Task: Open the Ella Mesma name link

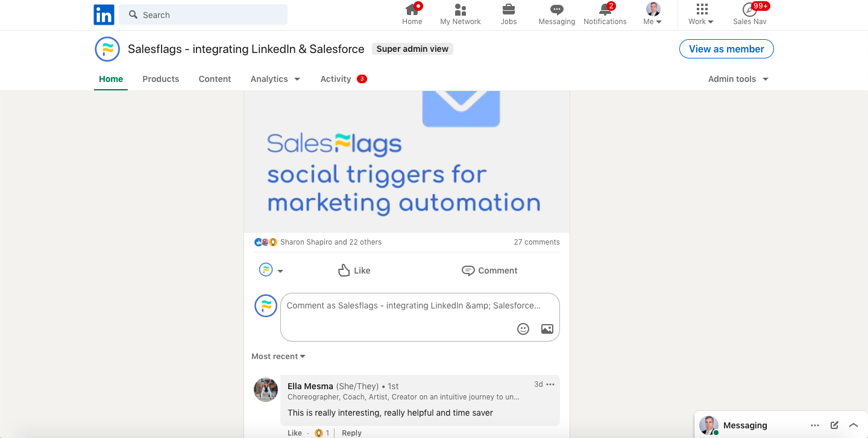Action: pos(310,386)
